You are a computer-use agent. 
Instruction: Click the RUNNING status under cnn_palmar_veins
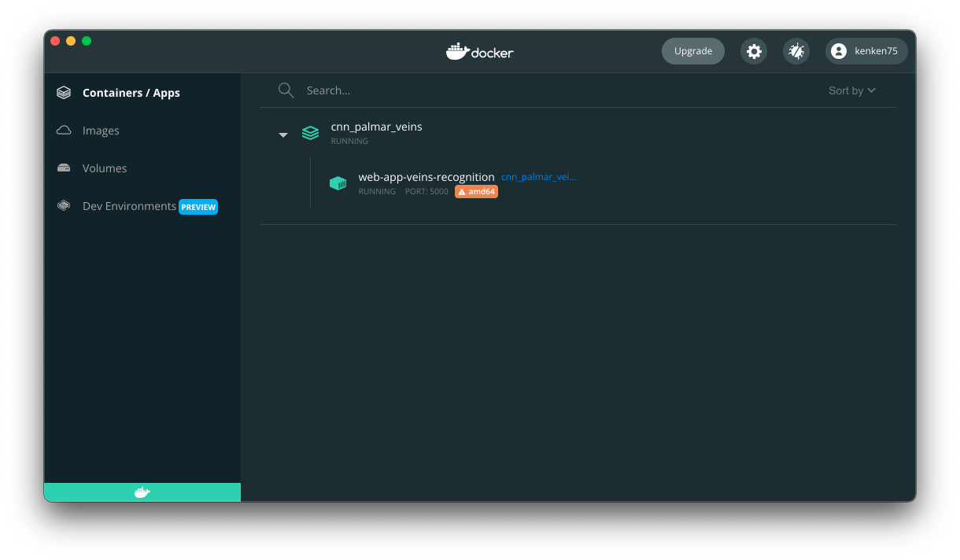click(x=349, y=142)
